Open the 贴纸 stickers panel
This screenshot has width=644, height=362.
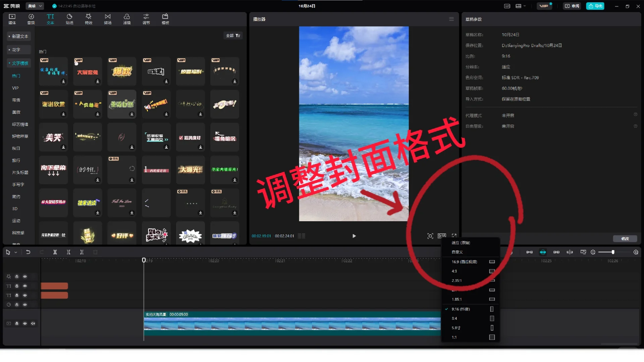pos(69,19)
